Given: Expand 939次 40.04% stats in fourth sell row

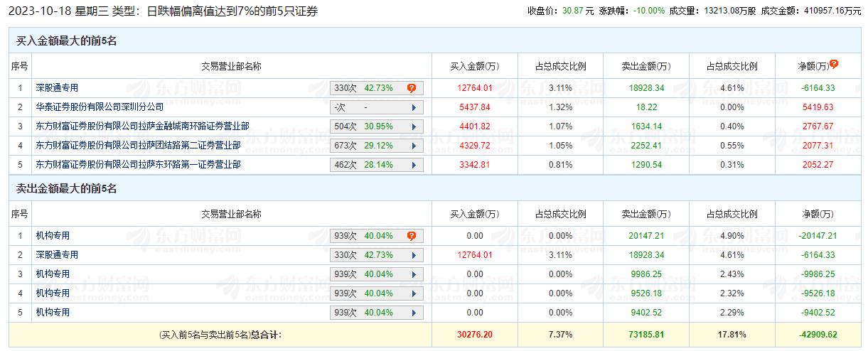Looking at the screenshot, I should [x=377, y=293].
